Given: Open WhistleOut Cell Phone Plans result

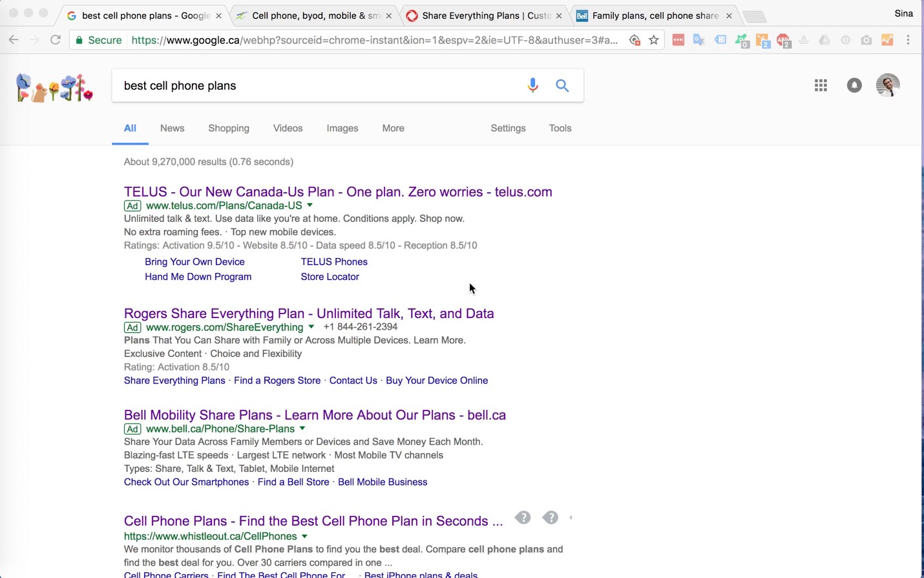Looking at the screenshot, I should (x=313, y=521).
